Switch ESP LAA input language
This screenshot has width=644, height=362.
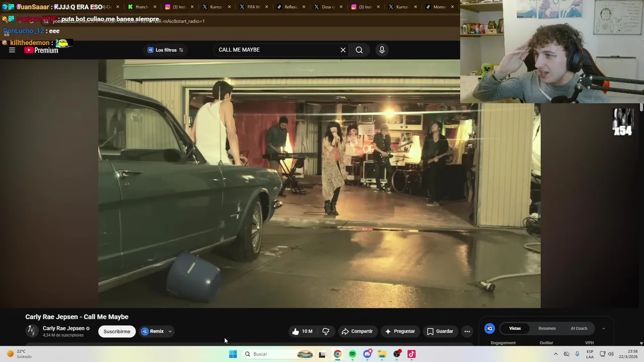[590, 354]
